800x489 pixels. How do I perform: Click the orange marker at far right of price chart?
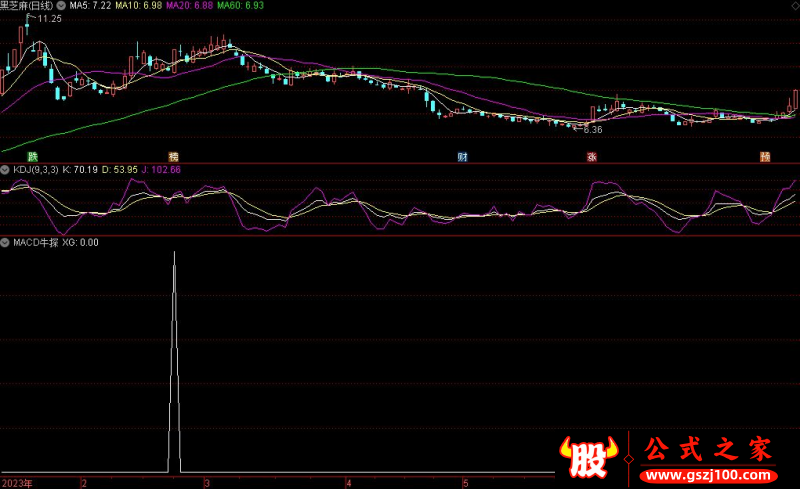pos(765,157)
